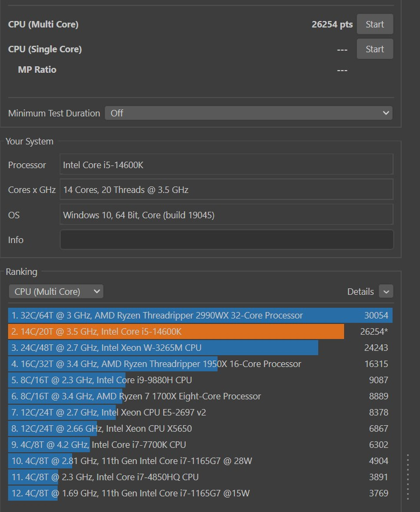The height and width of the screenshot is (512, 420).
Task: Open the Minimum Test Duration dropdown
Action: 249,113
